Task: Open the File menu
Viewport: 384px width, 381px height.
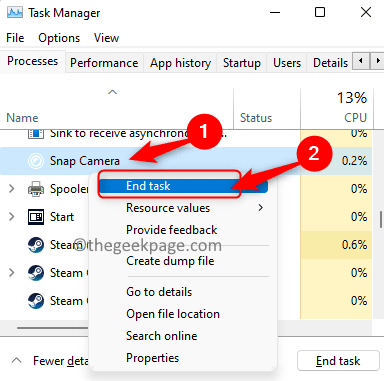Action: click(15, 38)
